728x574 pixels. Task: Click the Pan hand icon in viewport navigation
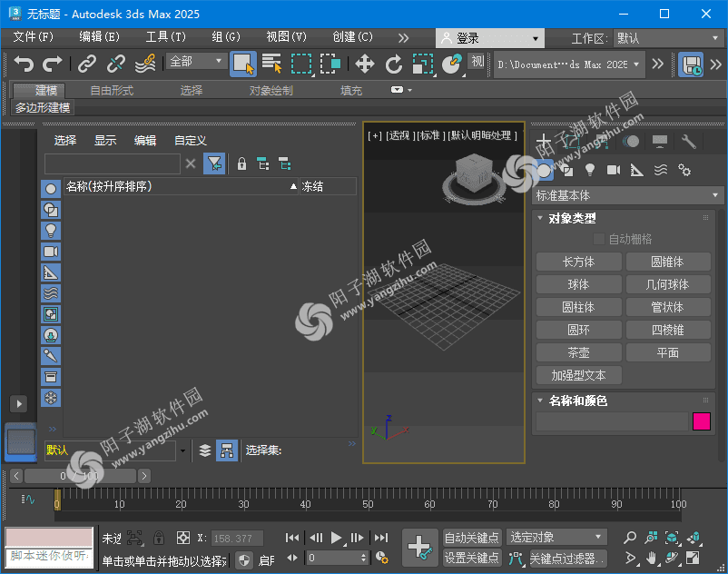[x=651, y=559]
